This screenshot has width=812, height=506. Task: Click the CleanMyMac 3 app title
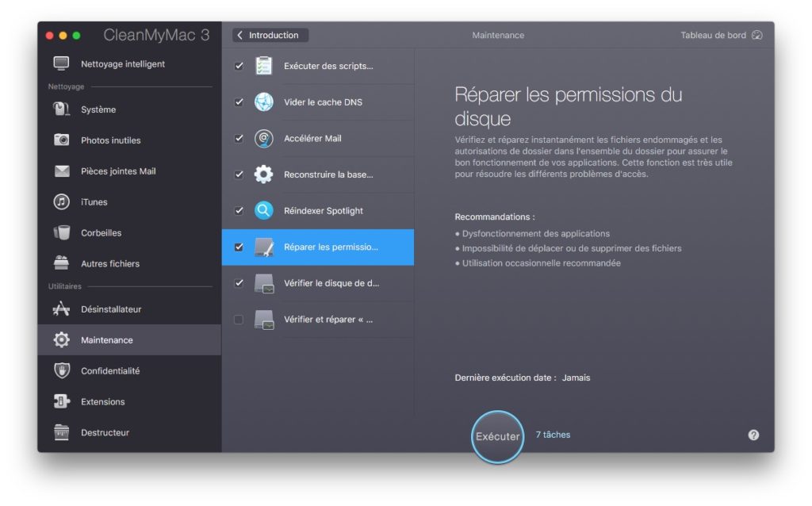(x=156, y=35)
